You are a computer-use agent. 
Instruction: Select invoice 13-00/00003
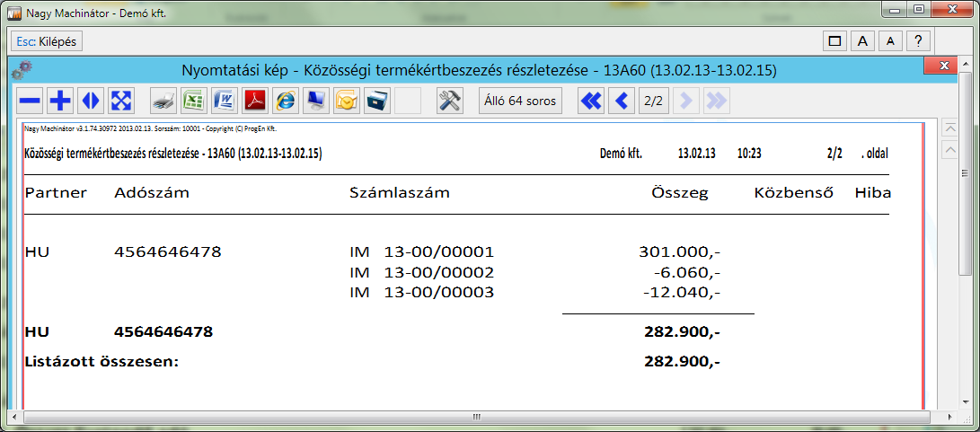[438, 293]
